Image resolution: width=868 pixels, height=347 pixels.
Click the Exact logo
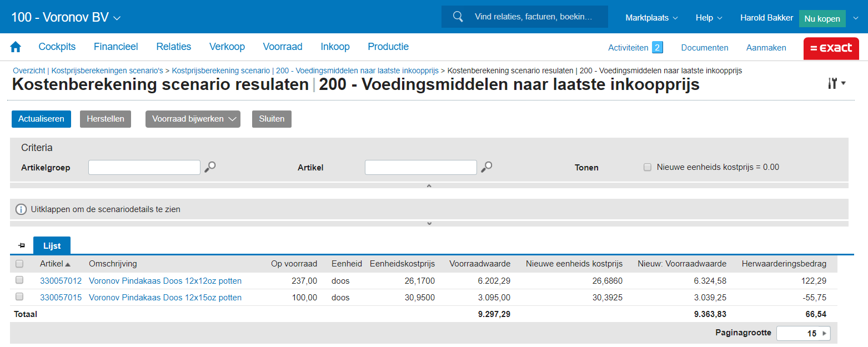pyautogui.click(x=831, y=48)
